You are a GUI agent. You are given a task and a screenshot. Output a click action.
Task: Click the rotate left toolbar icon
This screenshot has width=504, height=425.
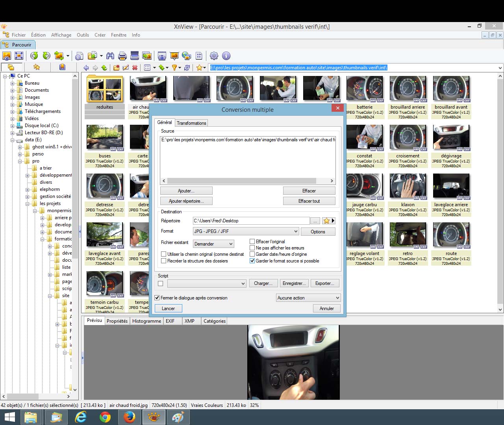pos(34,56)
